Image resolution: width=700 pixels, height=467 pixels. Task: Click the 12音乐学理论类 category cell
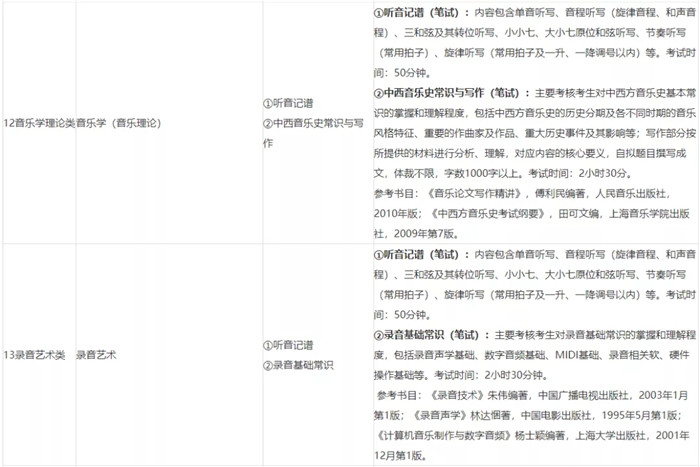38,123
